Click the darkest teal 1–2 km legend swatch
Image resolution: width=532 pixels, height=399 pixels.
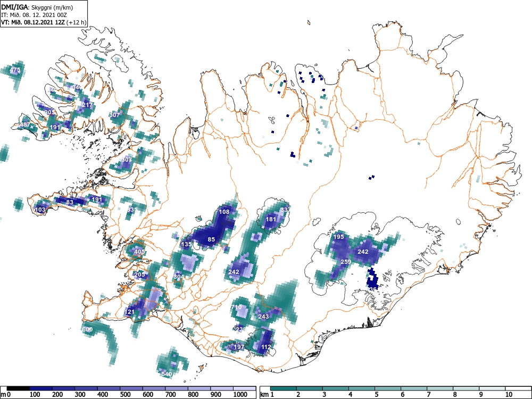284,388
